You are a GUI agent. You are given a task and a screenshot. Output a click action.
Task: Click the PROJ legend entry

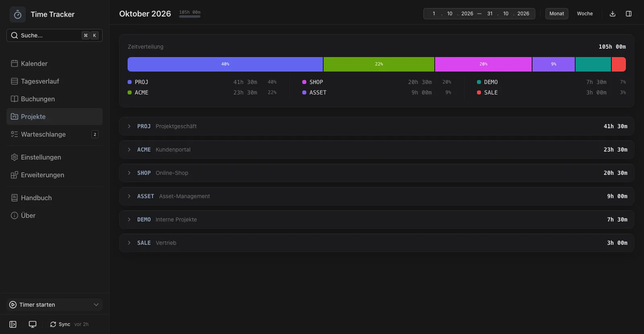[x=202, y=82]
